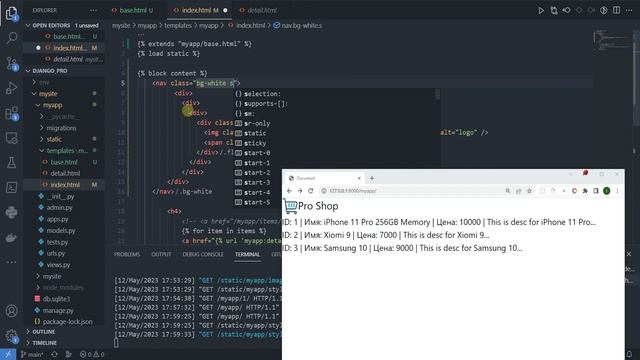Click the templates breadcrumb segment

[x=178, y=25]
